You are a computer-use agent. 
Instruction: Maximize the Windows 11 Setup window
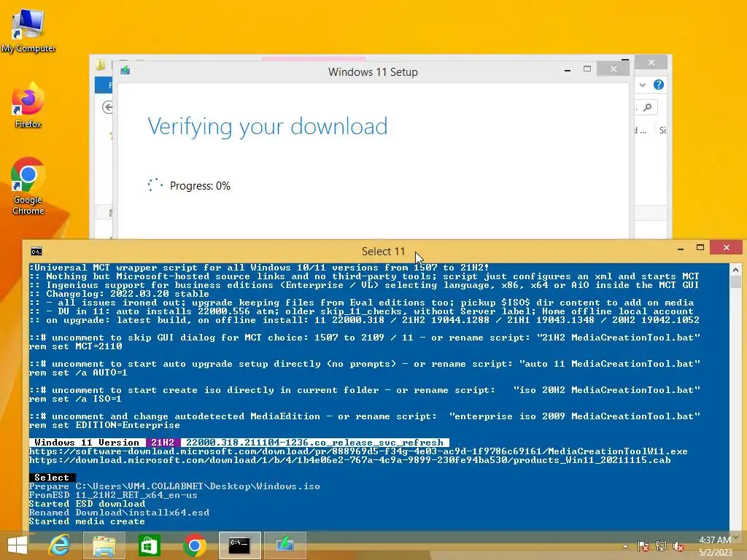(587, 69)
